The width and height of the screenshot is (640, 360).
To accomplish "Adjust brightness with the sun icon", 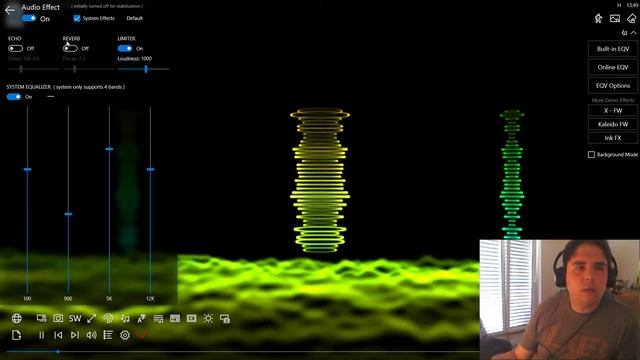I will (208, 318).
